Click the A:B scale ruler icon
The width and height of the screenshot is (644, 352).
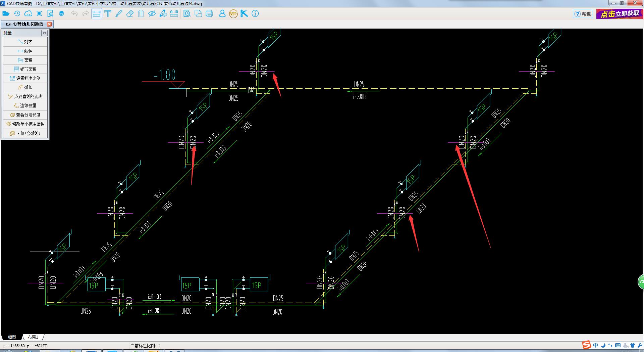click(174, 14)
